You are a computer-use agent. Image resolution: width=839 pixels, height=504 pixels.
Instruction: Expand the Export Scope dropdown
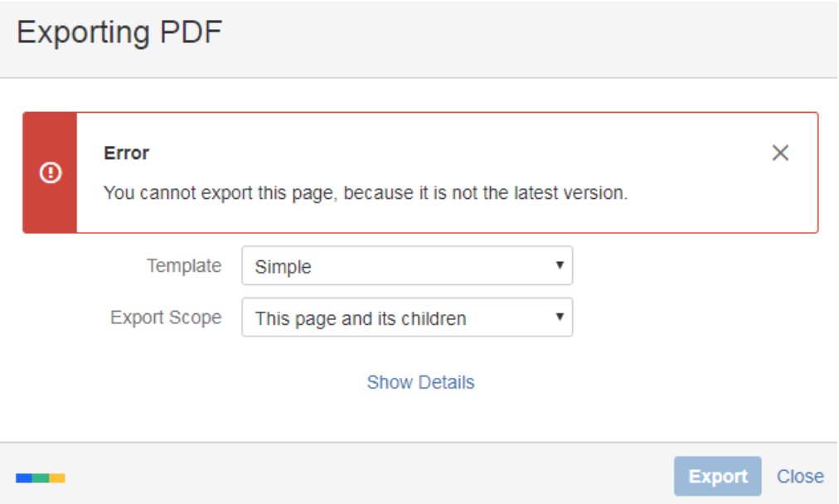[x=406, y=317]
